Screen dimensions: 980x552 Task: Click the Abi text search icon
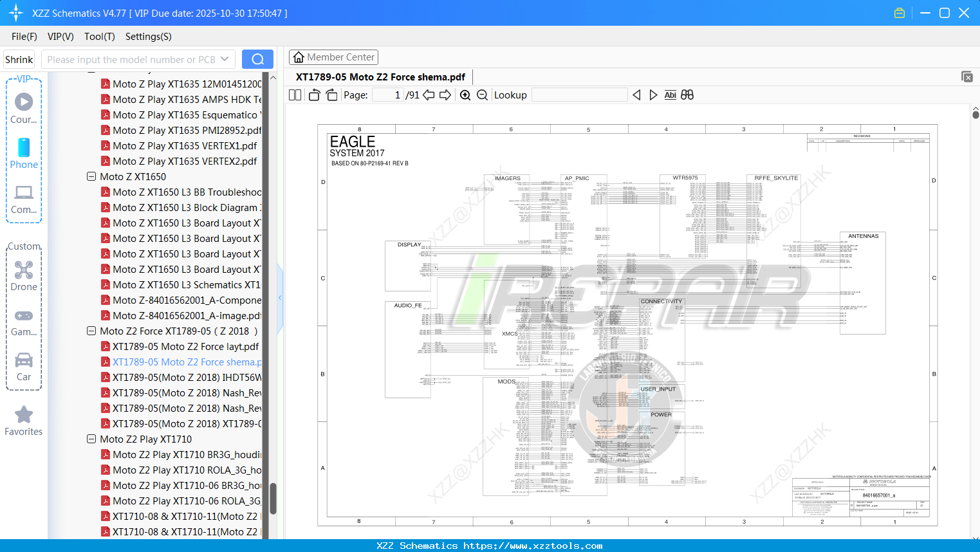[670, 95]
